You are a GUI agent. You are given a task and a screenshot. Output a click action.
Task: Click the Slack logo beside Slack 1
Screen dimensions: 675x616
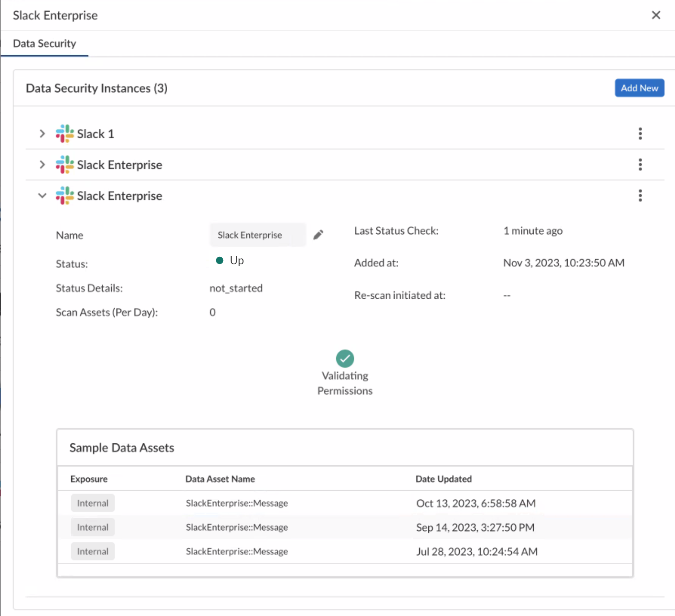(65, 134)
